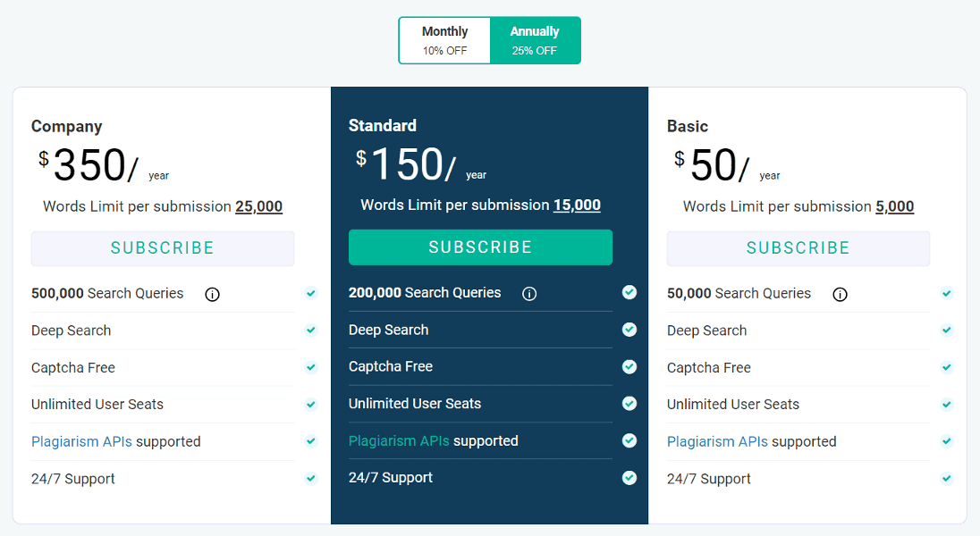Click info icon beside 200,000 Search Queries
The width and height of the screenshot is (980, 536).
[x=529, y=293]
